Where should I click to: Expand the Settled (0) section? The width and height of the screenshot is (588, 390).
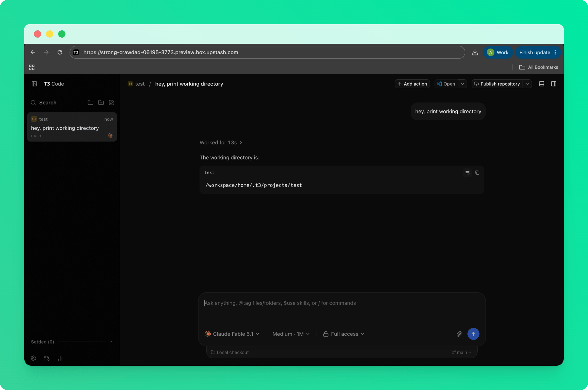point(72,342)
